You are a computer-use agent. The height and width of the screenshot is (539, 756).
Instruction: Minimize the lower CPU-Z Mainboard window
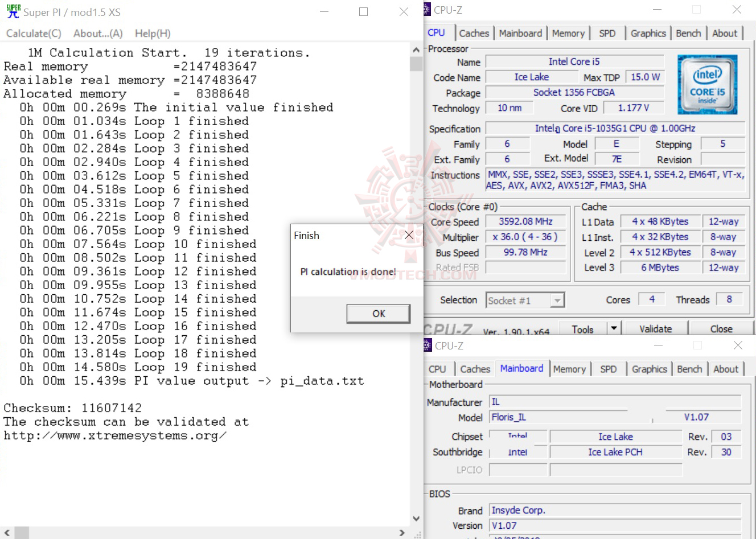point(659,345)
